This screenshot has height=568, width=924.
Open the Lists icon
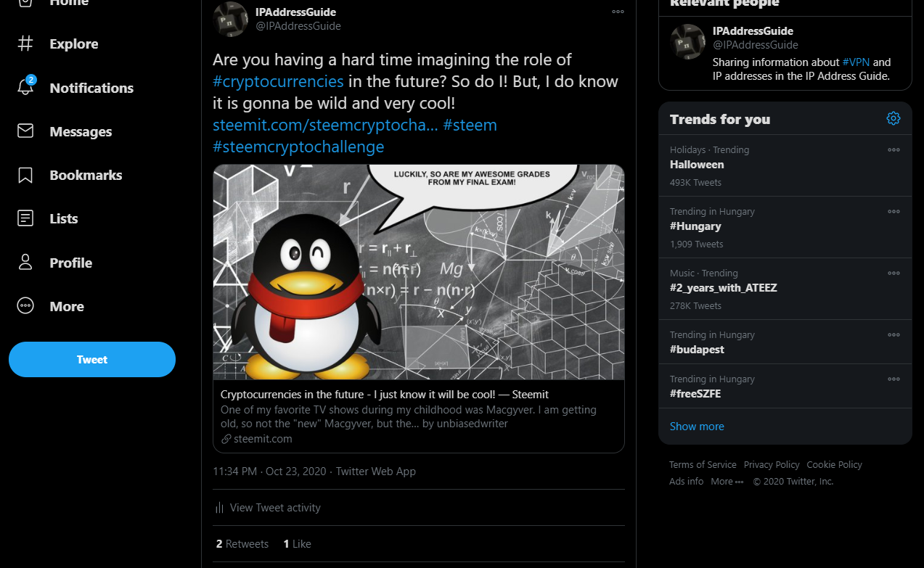tap(25, 218)
